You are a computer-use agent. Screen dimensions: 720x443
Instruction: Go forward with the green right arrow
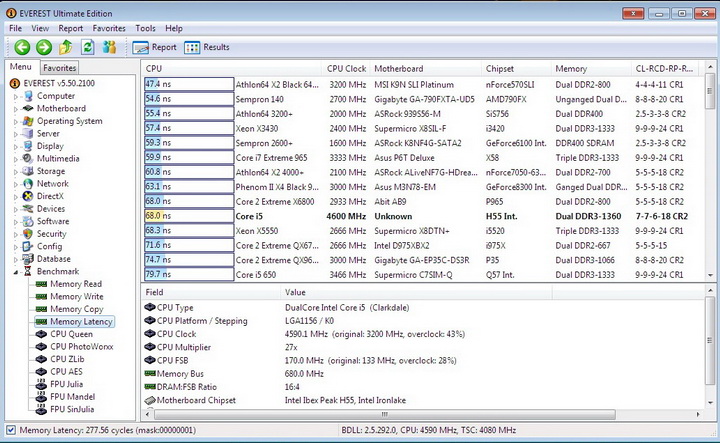[44, 47]
